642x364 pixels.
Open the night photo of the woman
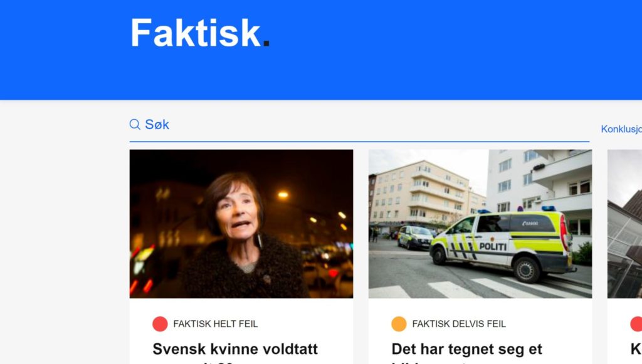(x=241, y=224)
